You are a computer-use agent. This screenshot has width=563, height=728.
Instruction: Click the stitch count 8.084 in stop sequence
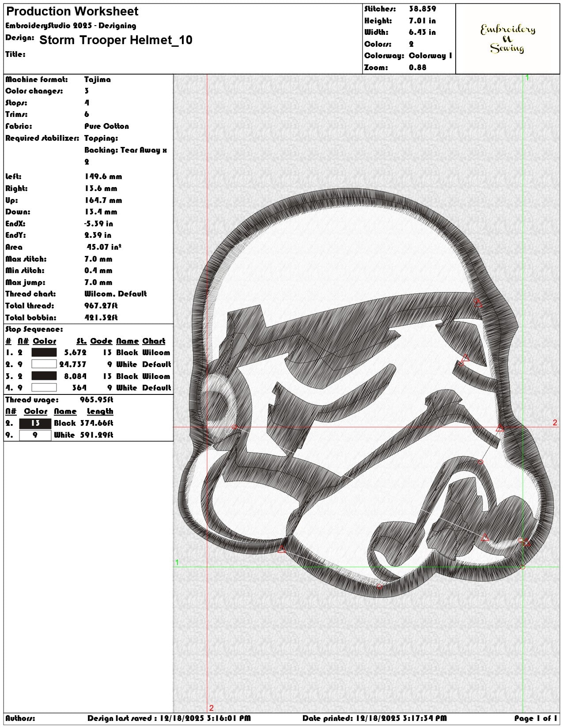(x=75, y=376)
